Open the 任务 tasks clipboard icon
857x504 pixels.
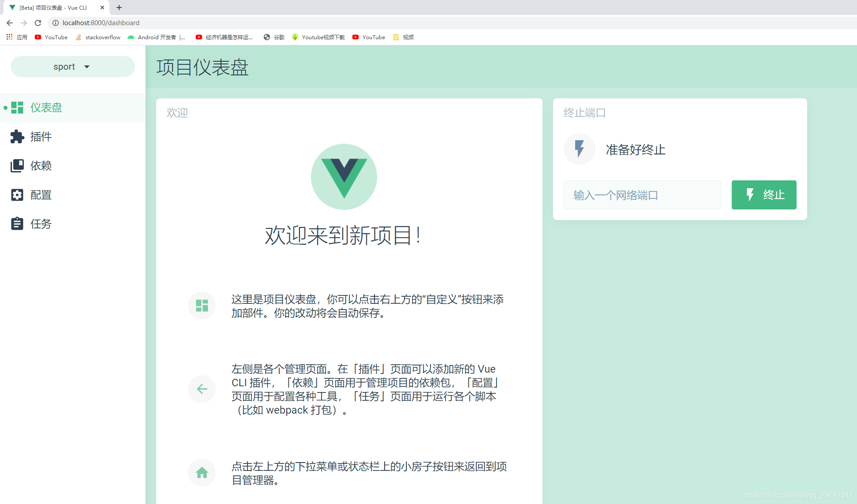[17, 224]
